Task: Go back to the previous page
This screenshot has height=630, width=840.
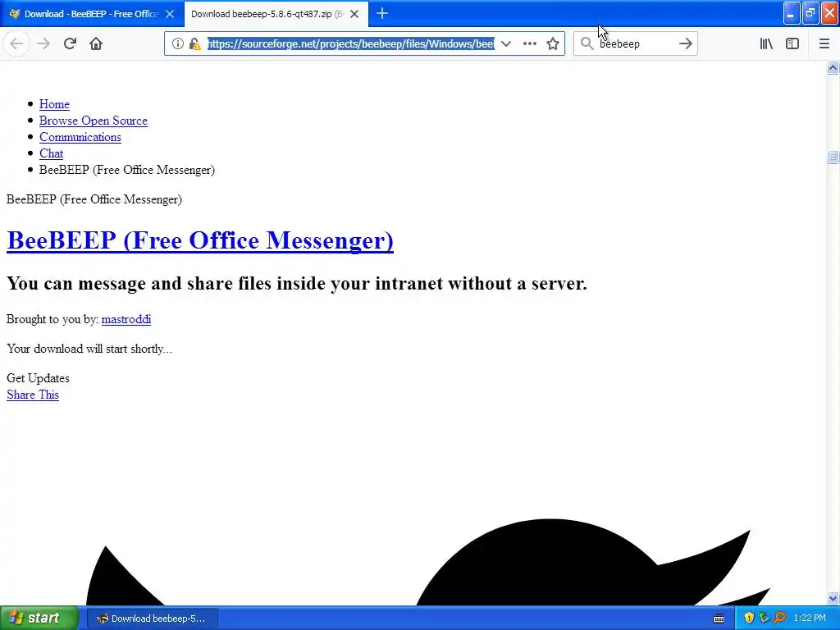Action: pyautogui.click(x=16, y=43)
